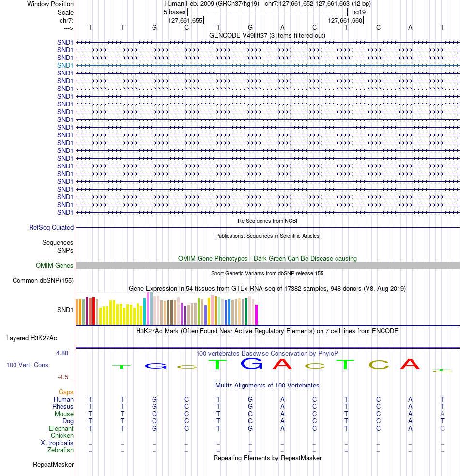Click the 5 bases scale label

point(174,12)
